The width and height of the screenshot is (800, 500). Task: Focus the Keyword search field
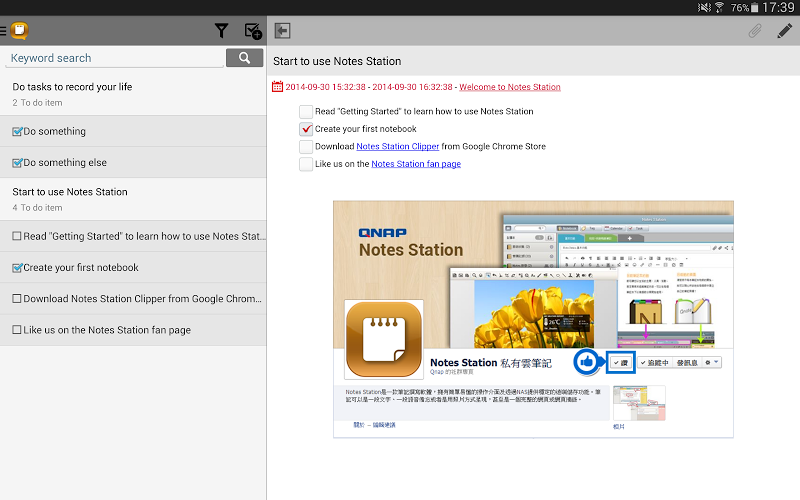click(115, 58)
